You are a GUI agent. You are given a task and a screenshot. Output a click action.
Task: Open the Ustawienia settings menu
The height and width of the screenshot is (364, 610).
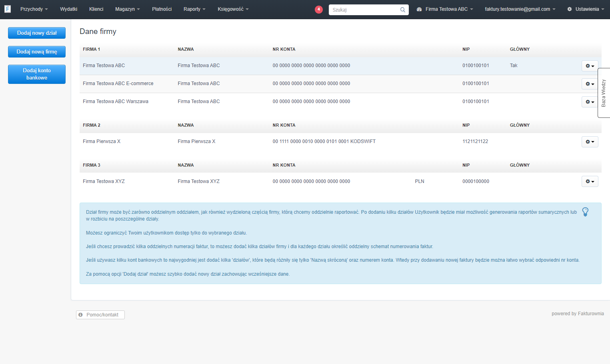[x=586, y=9]
